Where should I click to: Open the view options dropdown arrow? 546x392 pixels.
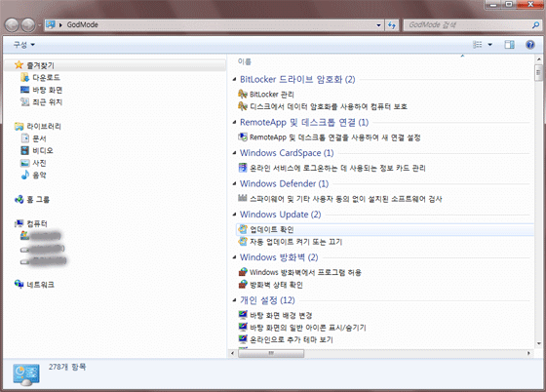coord(489,45)
